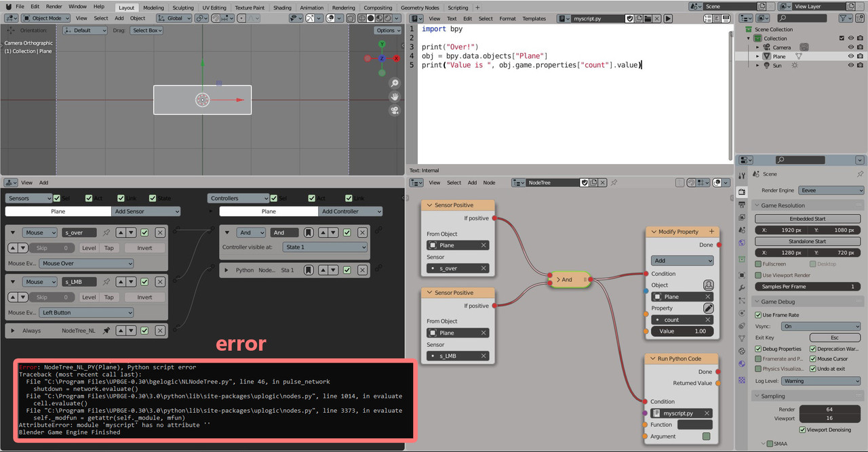Open the Add menu in logic editor
The image size is (868, 452).
coord(43,182)
